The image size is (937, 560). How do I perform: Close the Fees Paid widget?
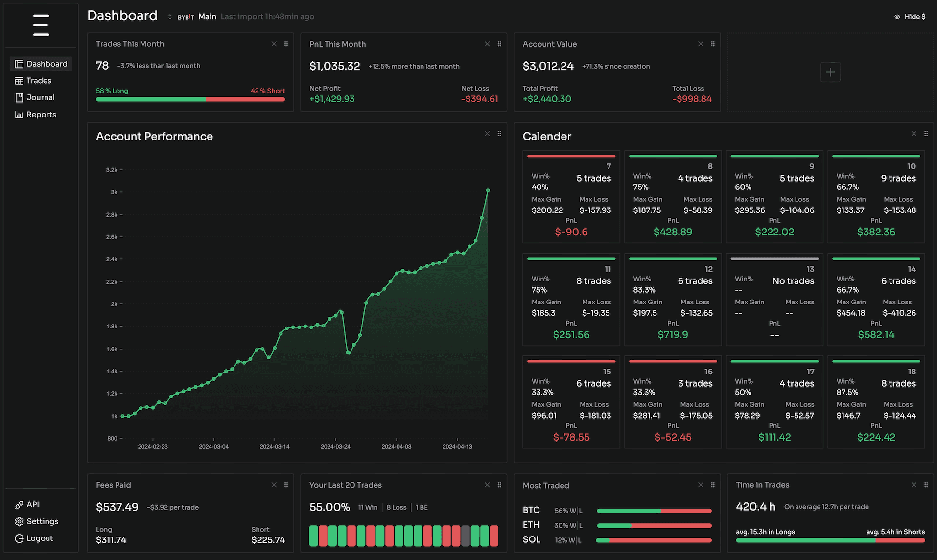point(274,485)
